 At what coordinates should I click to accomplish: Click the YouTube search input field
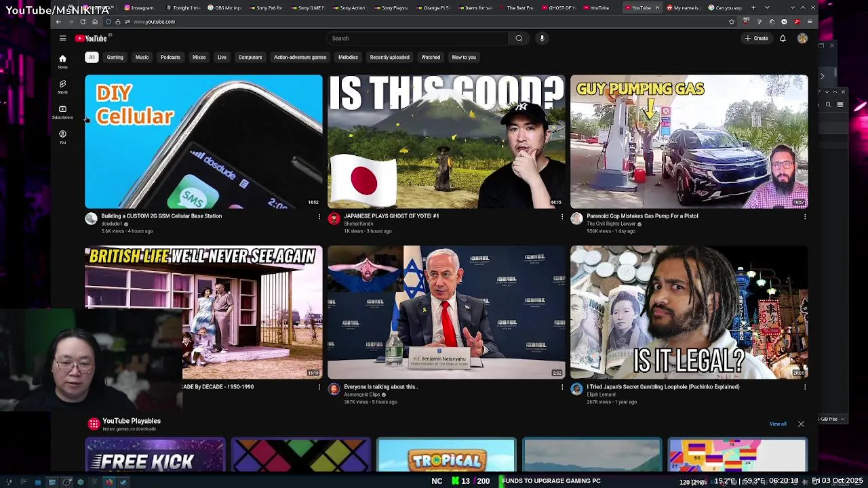(417, 39)
